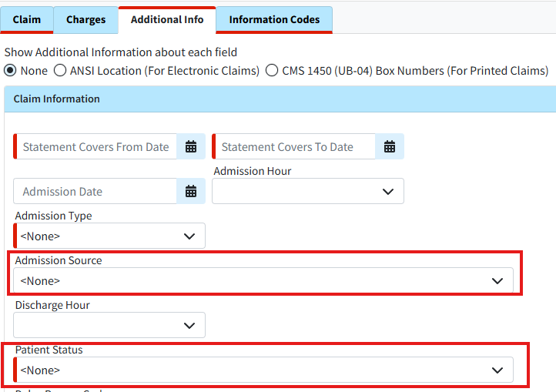Open the Admission Date calendar picker

[x=191, y=192]
